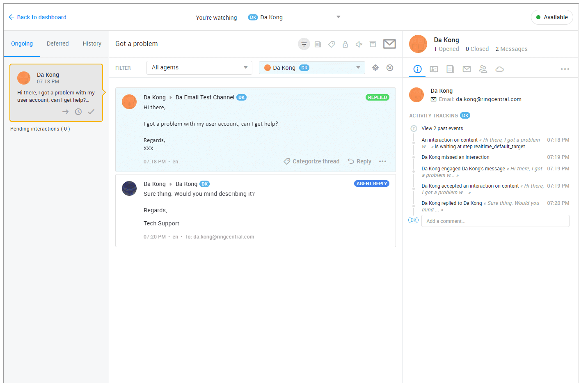
Task: Click the archive box icon
Action: tap(373, 44)
